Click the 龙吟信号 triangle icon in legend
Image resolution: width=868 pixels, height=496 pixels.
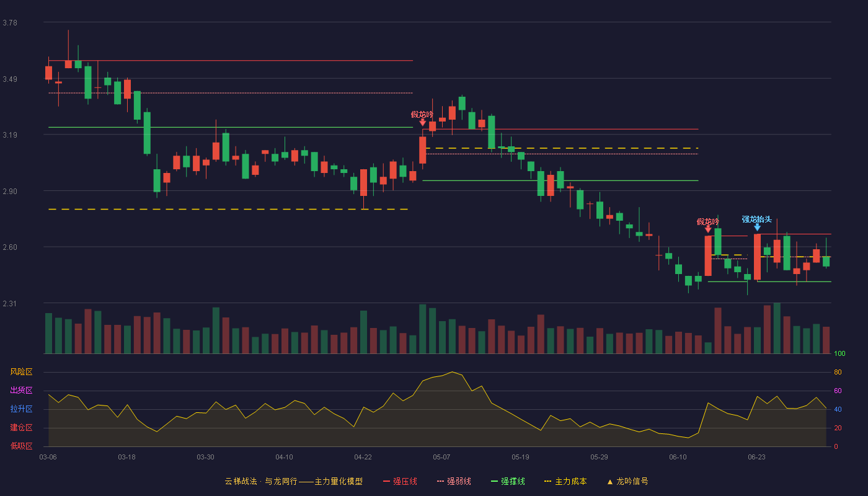click(x=609, y=482)
